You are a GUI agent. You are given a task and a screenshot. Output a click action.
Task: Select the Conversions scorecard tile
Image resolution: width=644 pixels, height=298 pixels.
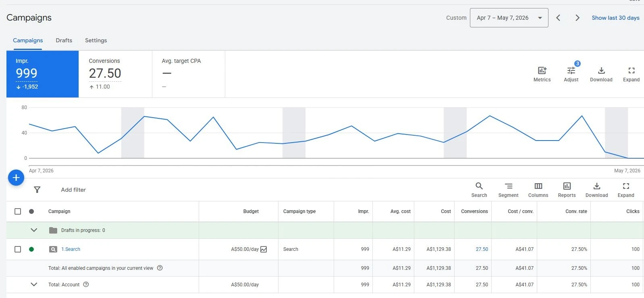(115, 74)
